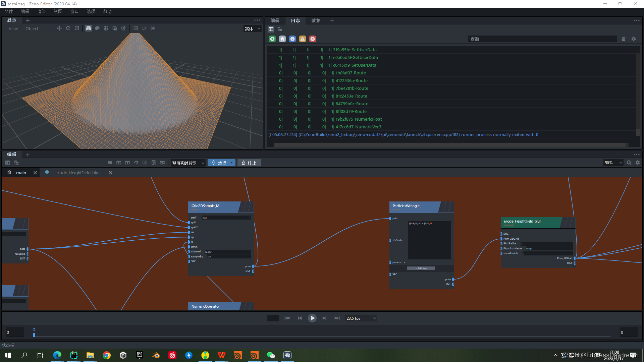The height and width of the screenshot is (362, 644).
Task: Click the 查询 log search field
Action: (x=542, y=39)
